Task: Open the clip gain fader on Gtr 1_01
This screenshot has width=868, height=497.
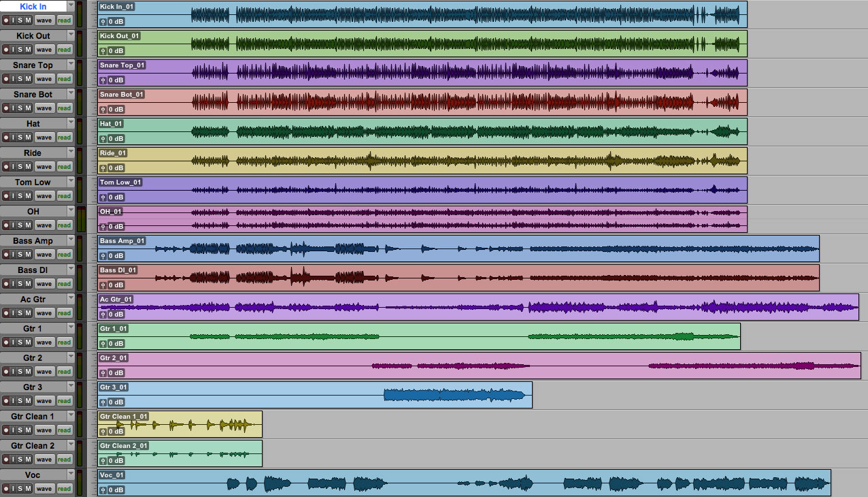Action: coord(104,343)
